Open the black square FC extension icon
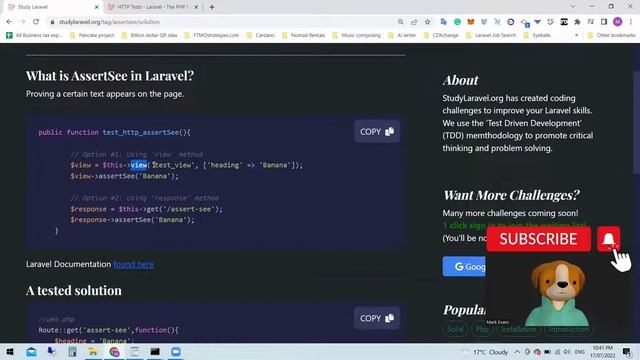640x360 pixels. pyautogui.click(x=564, y=22)
